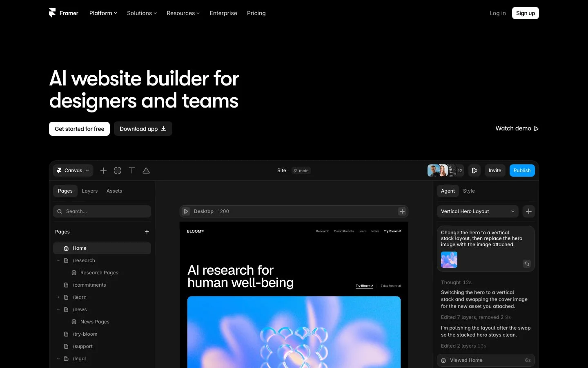
Task: Open the Resources dropdown menu
Action: point(183,13)
